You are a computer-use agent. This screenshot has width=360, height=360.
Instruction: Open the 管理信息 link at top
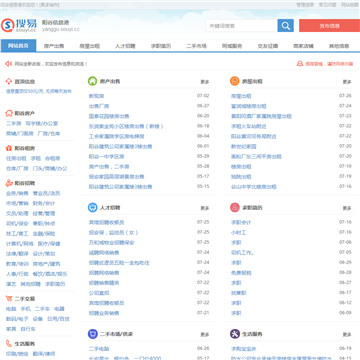pyautogui.click(x=305, y=5)
